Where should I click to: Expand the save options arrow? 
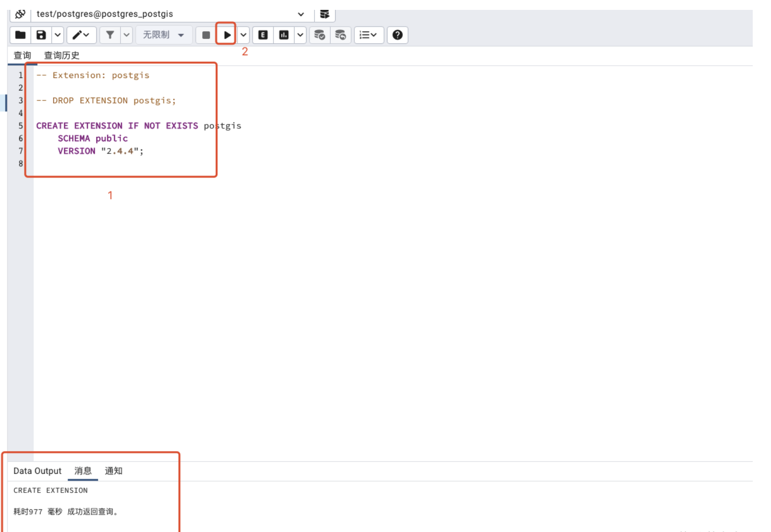[x=58, y=35]
